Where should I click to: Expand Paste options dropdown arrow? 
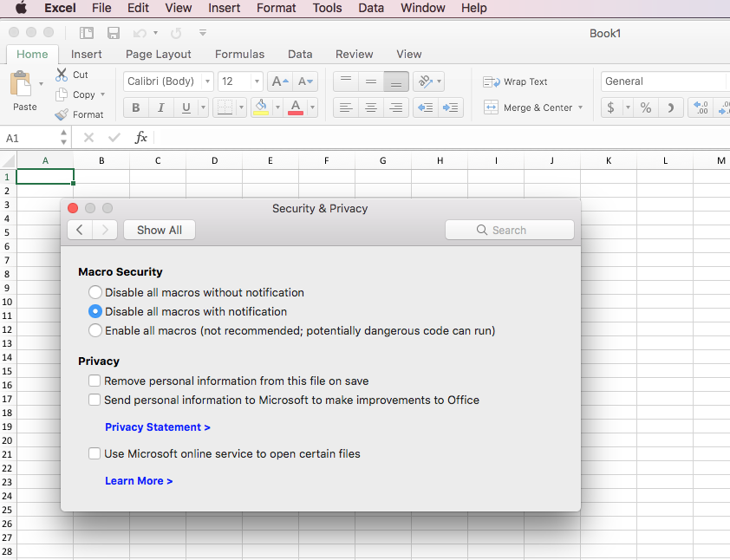coord(41,84)
